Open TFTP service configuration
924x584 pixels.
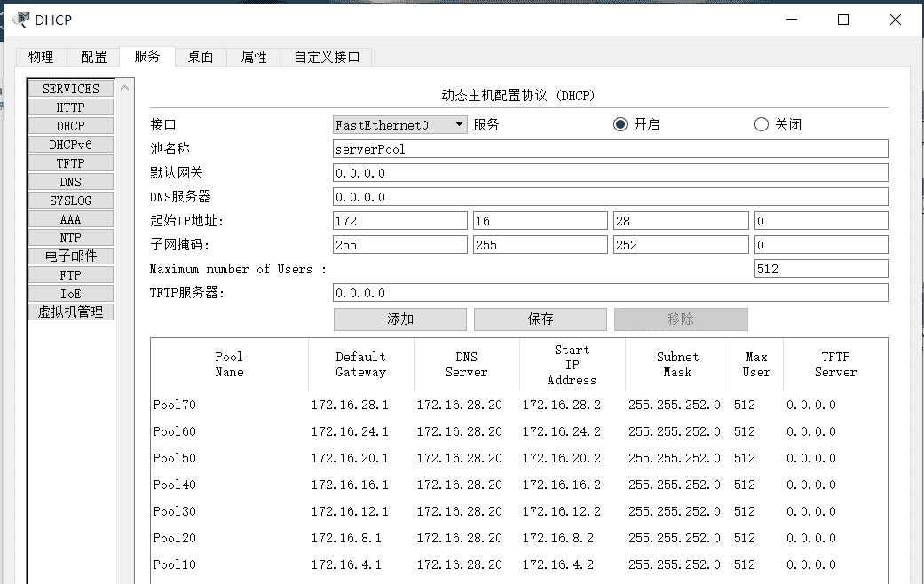coord(70,162)
